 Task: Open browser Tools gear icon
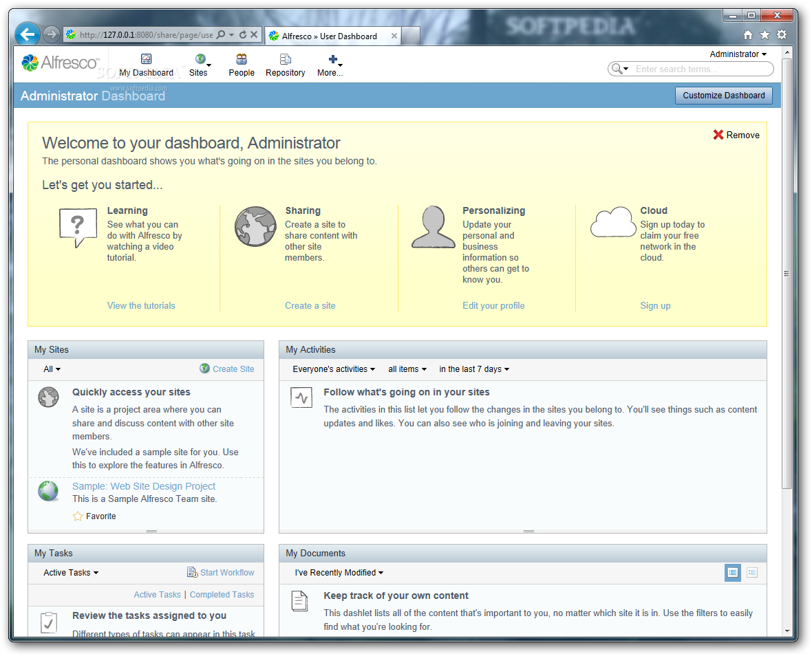(x=782, y=34)
